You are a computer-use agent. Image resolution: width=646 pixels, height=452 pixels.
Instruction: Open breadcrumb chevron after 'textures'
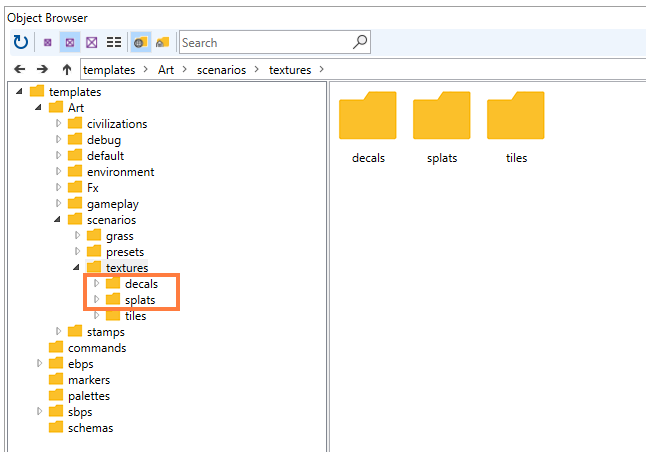tap(321, 70)
